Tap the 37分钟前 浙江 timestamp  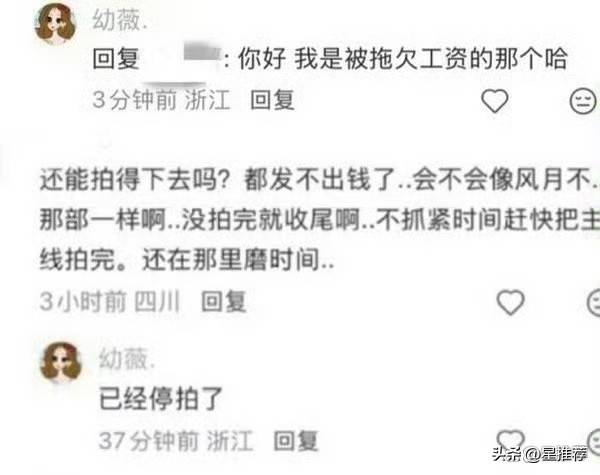(x=176, y=441)
